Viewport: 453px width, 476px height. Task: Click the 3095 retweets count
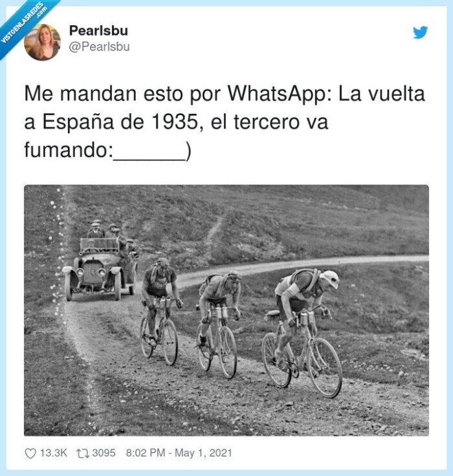tap(104, 453)
